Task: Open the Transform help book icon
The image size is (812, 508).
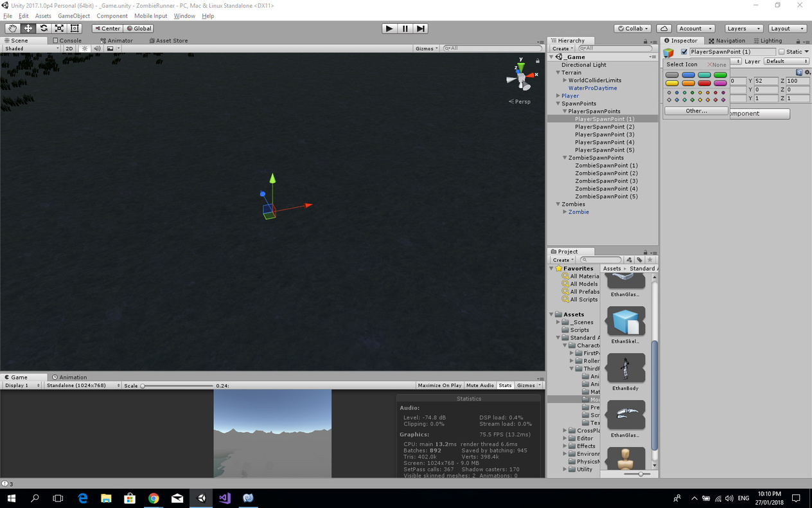Action: pyautogui.click(x=799, y=72)
